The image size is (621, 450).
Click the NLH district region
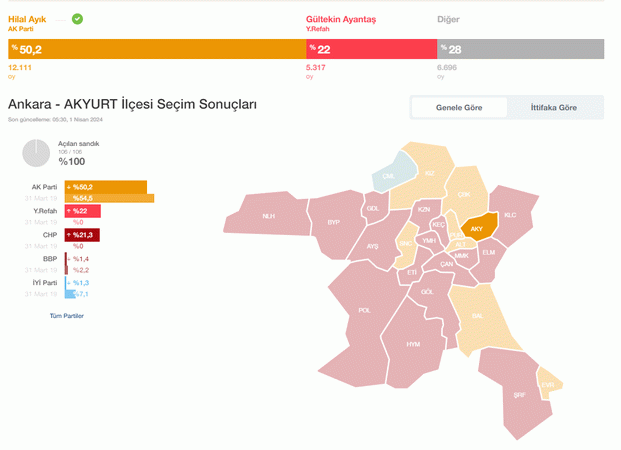(268, 215)
